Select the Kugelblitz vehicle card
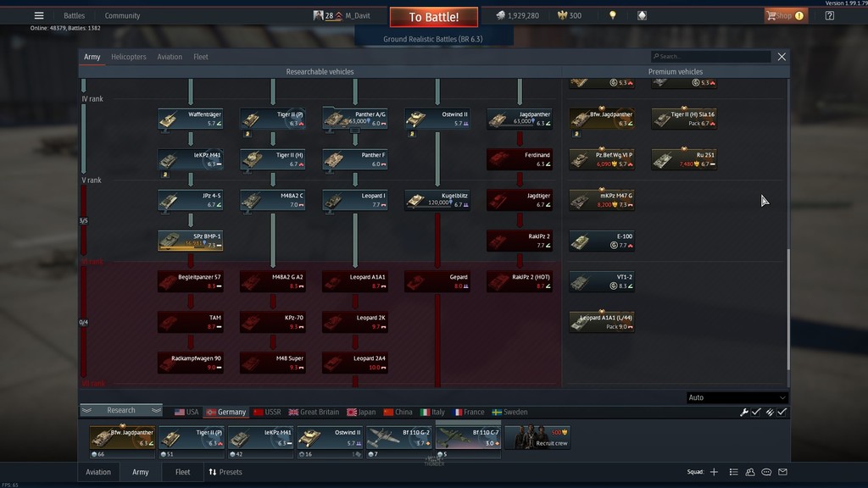Viewport: 868px width, 488px height. (x=437, y=200)
